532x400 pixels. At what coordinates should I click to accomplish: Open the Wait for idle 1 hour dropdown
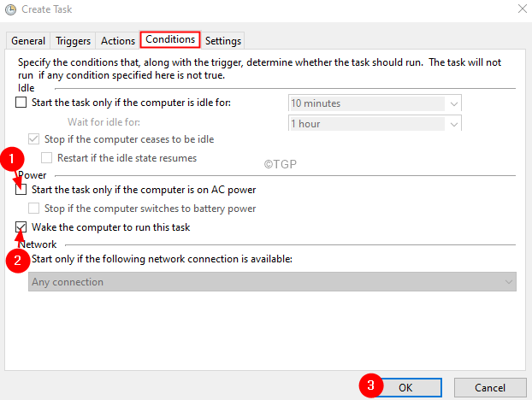375,124
